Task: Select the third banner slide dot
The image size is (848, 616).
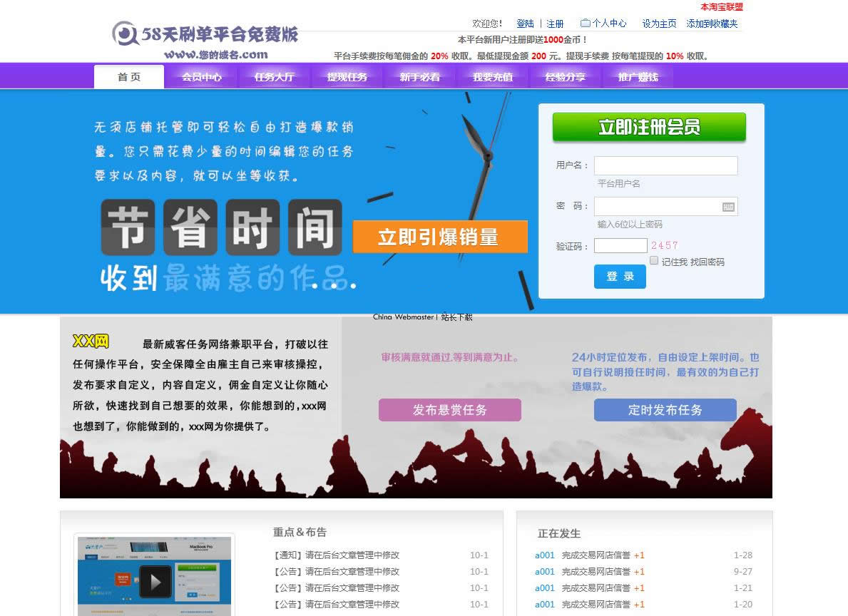Action: tap(352, 286)
